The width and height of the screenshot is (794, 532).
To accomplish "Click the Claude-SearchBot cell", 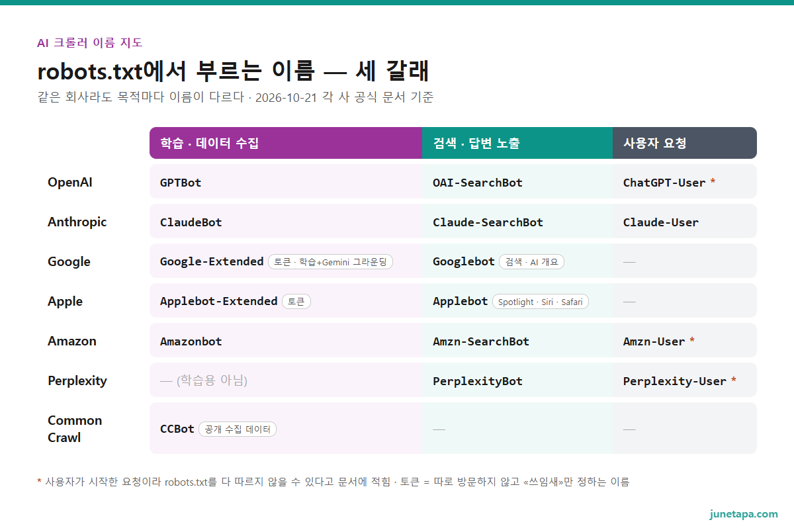I will coord(517,221).
